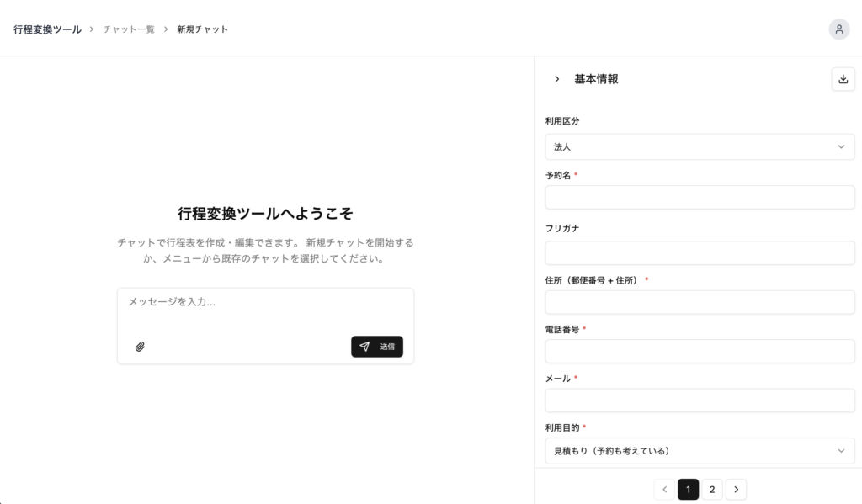This screenshot has height=504, width=862.
Task: Click the 新規チャット breadcrumb item
Action: [x=202, y=29]
